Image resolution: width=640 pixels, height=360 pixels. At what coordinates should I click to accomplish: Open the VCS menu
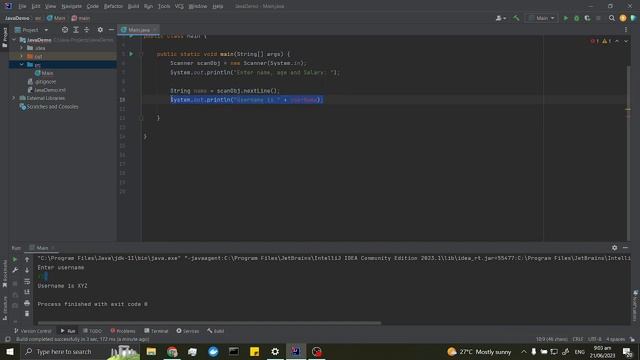click(x=179, y=6)
